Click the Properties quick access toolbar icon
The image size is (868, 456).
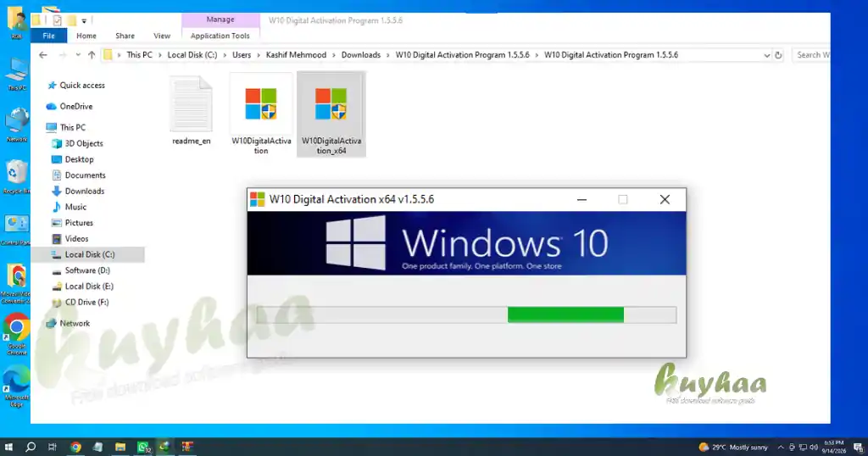57,20
